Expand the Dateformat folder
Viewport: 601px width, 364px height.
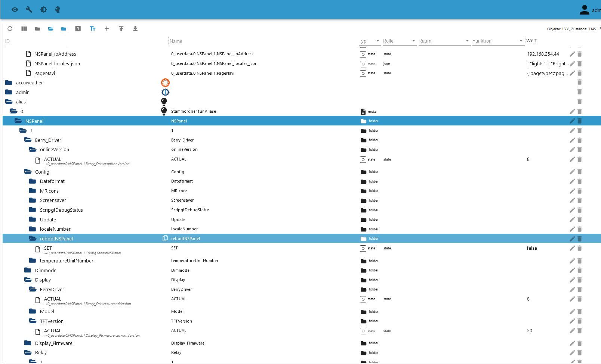(33, 181)
